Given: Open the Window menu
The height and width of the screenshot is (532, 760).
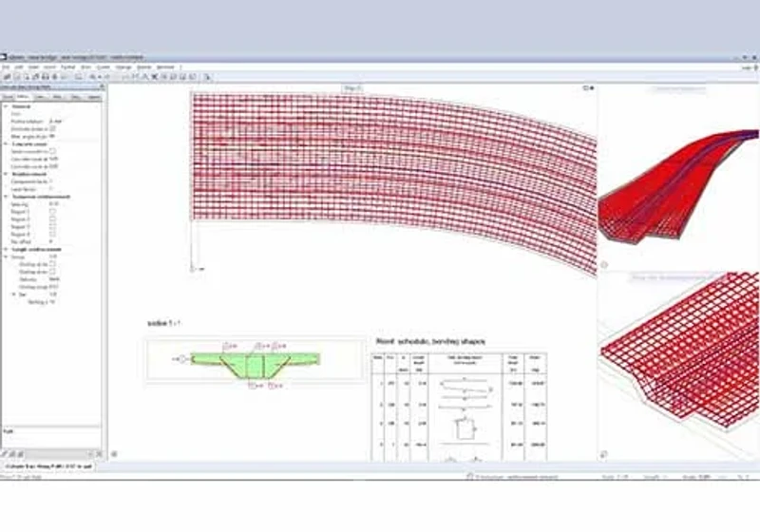Looking at the screenshot, I should pos(165,67).
